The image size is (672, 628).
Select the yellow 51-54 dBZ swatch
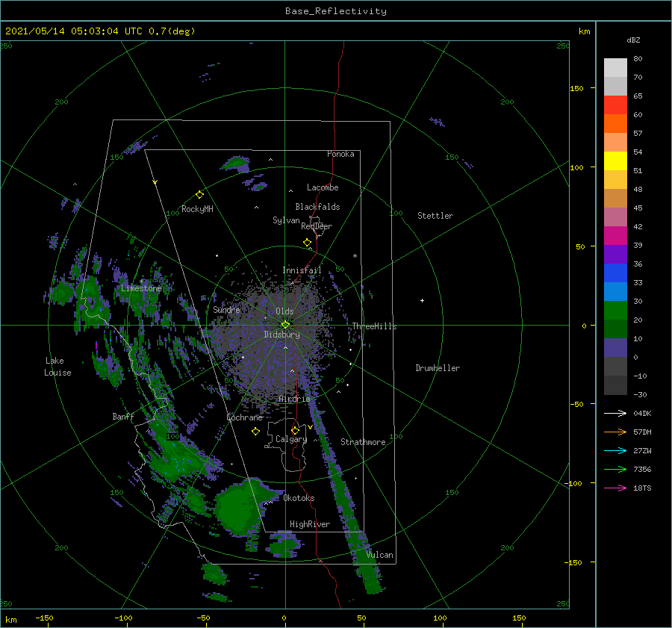click(615, 161)
